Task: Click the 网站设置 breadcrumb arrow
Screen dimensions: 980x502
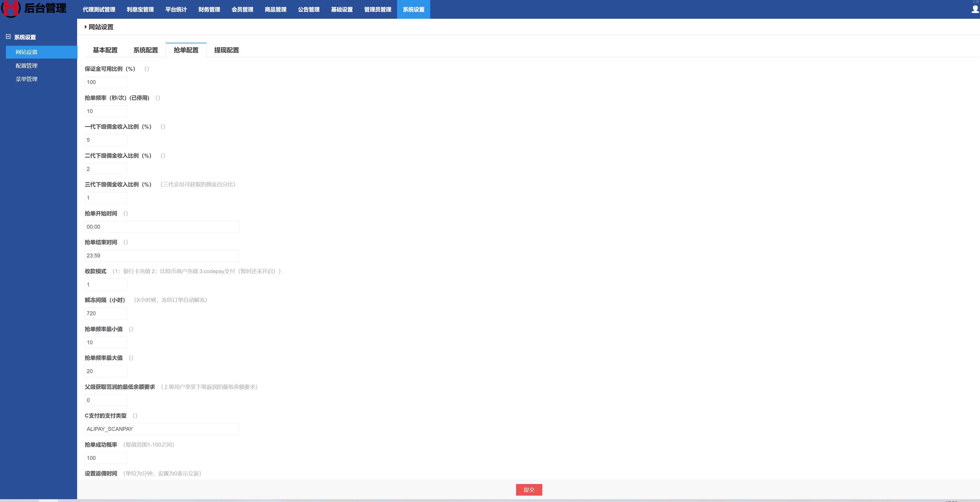Action: coord(86,27)
